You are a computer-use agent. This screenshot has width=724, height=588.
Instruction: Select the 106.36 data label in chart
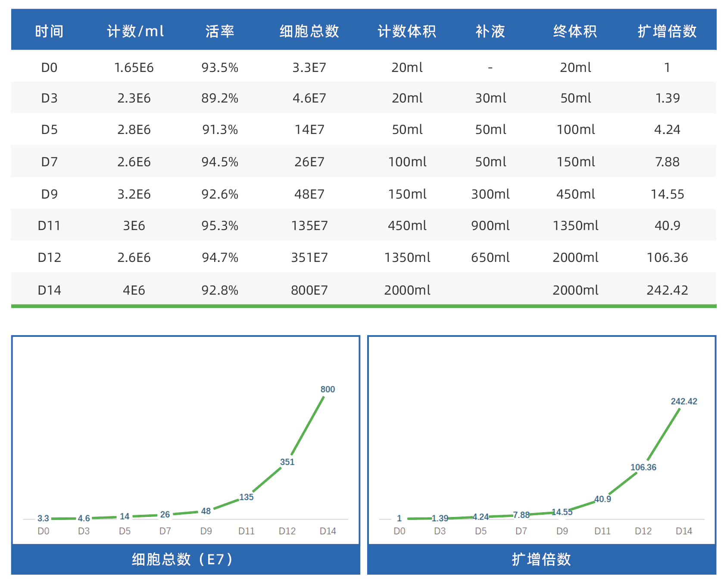643,467
